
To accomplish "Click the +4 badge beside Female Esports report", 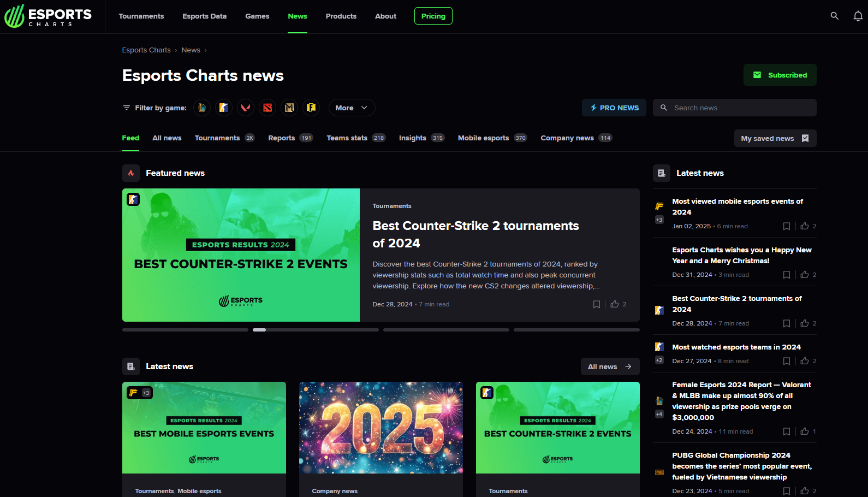I will pyautogui.click(x=659, y=414).
